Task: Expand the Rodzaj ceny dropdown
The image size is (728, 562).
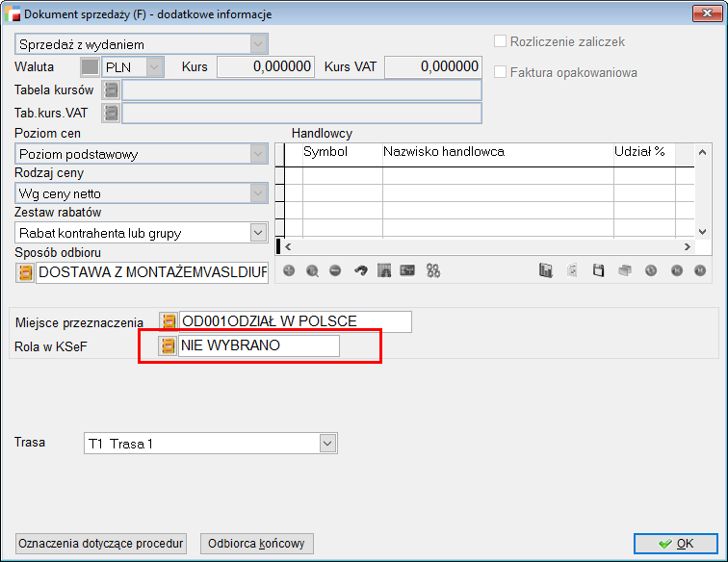Action: tap(257, 193)
